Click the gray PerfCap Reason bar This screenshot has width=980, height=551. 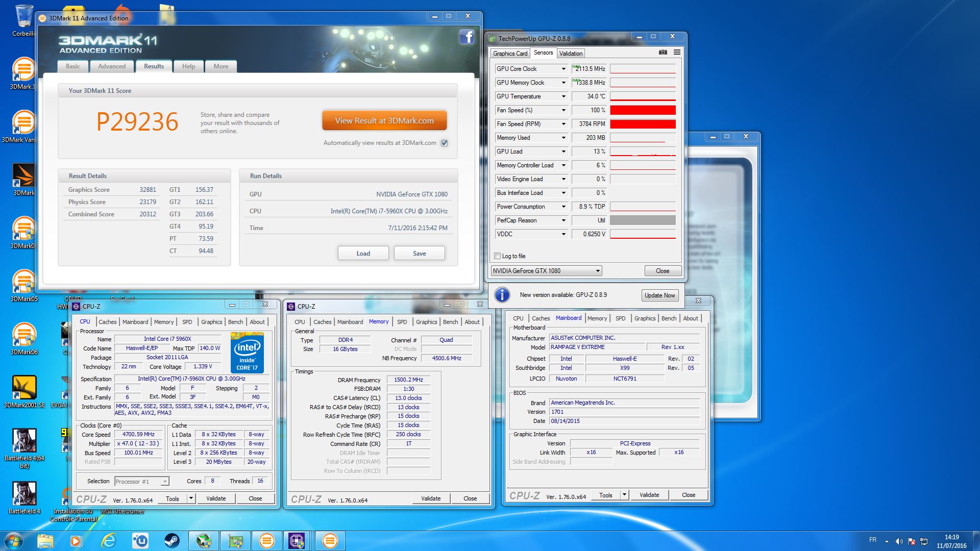click(x=643, y=220)
